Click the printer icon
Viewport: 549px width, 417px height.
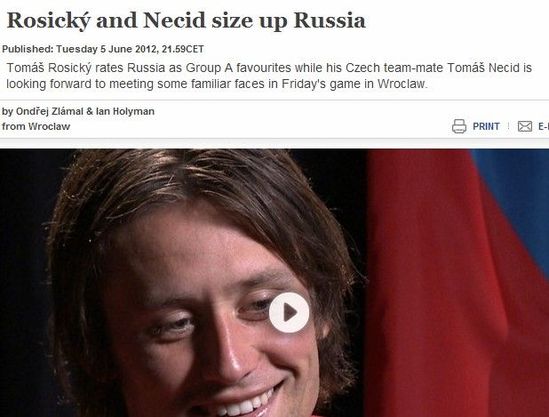(x=459, y=126)
